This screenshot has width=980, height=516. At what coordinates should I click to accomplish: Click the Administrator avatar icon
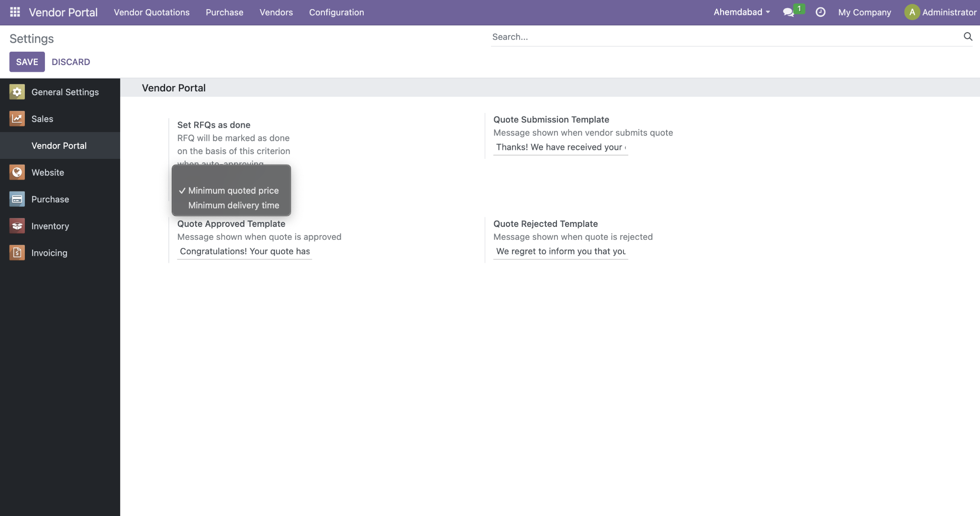point(912,12)
